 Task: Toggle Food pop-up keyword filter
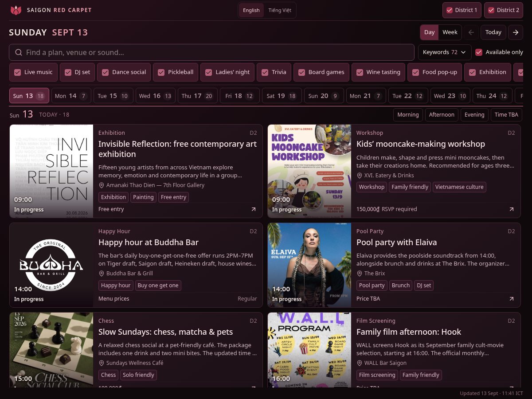click(x=434, y=72)
